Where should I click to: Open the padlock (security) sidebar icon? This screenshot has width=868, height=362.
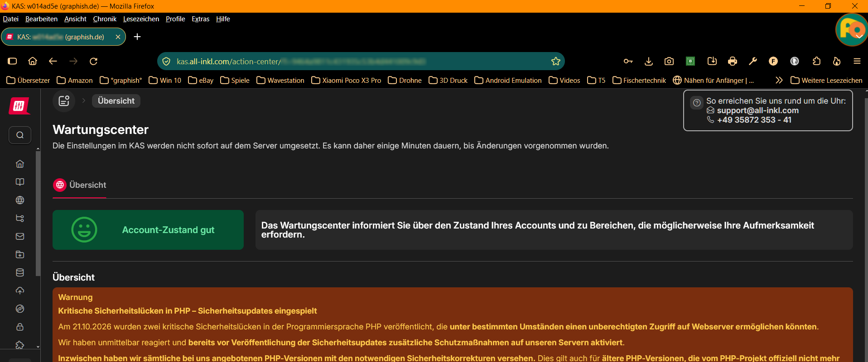coord(20,327)
